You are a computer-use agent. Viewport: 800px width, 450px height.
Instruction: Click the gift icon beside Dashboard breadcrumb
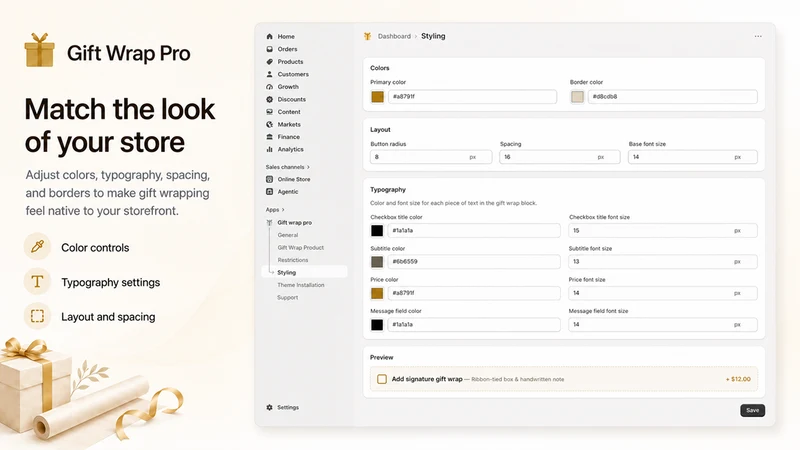click(367, 36)
